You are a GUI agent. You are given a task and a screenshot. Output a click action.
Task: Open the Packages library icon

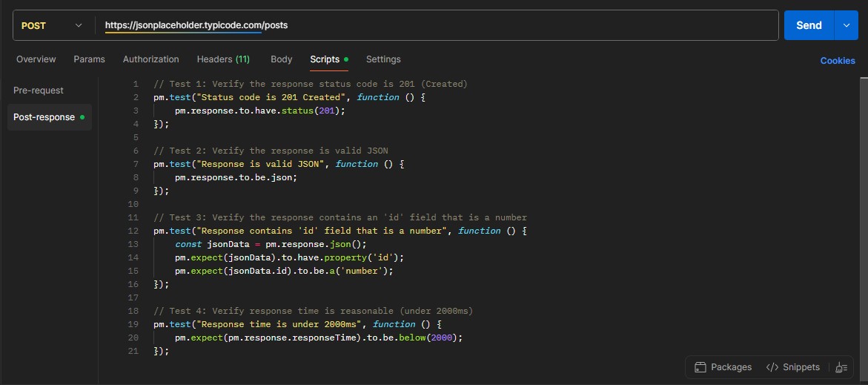point(700,367)
